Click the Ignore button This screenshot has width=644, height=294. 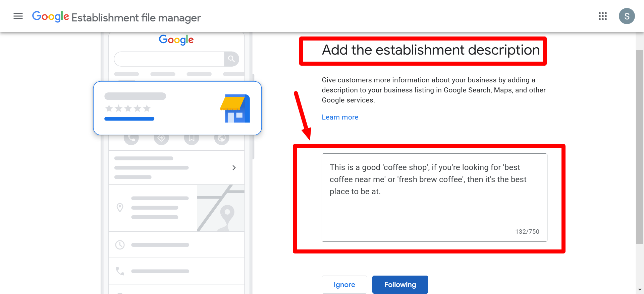tap(344, 285)
